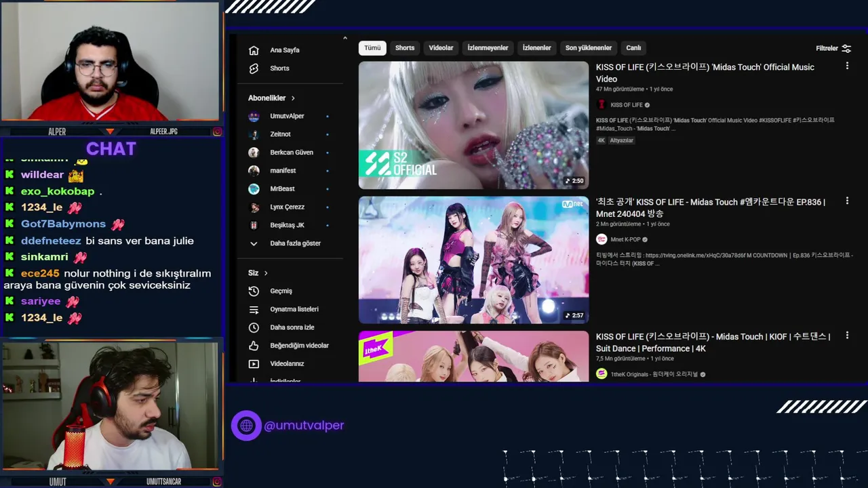This screenshot has height=488, width=868.
Task: Play Midas Touch Official Music Video thumbnail
Action: coord(473,125)
